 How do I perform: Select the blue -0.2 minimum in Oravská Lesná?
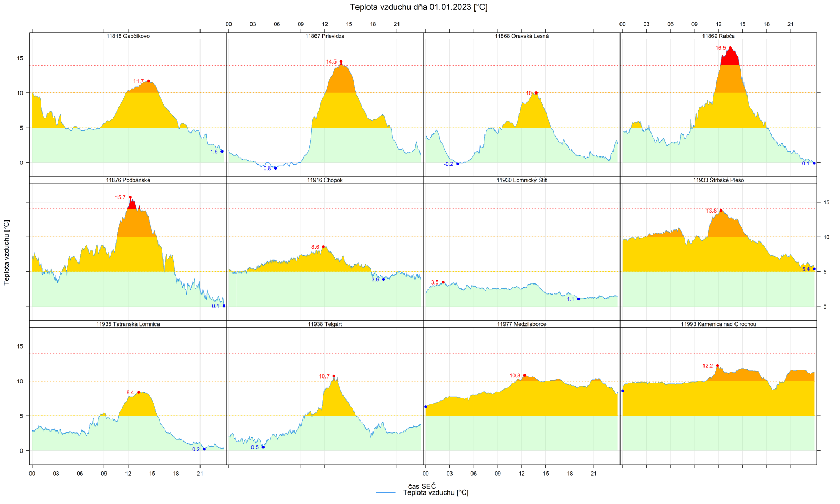[458, 164]
